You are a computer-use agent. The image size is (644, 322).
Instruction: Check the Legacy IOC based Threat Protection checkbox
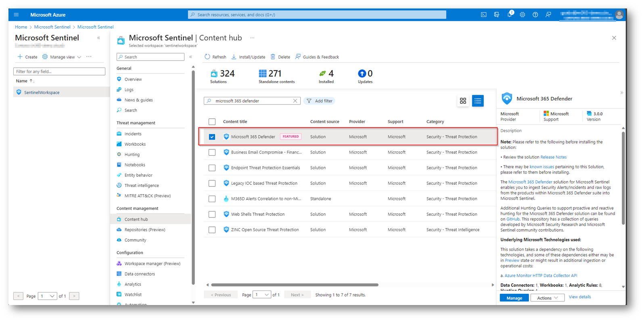(212, 183)
